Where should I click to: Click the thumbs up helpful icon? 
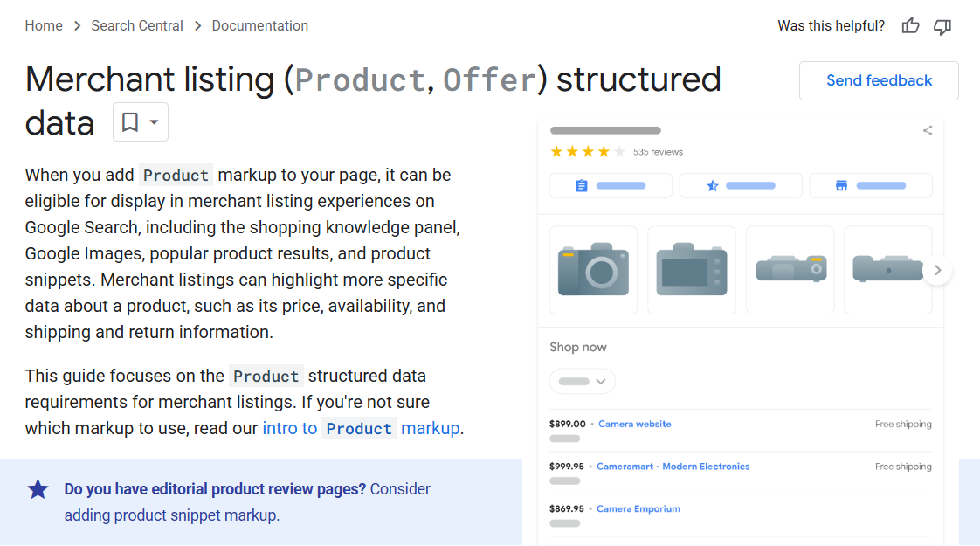click(911, 26)
